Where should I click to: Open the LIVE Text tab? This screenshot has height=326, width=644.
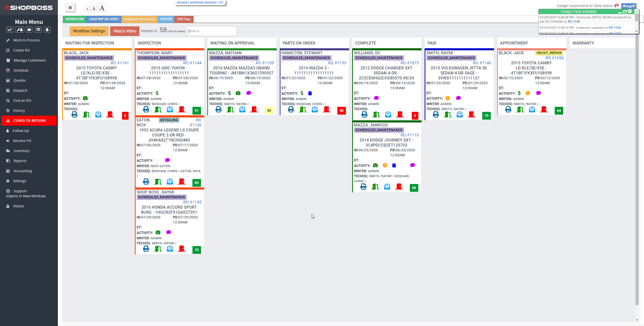(184, 19)
